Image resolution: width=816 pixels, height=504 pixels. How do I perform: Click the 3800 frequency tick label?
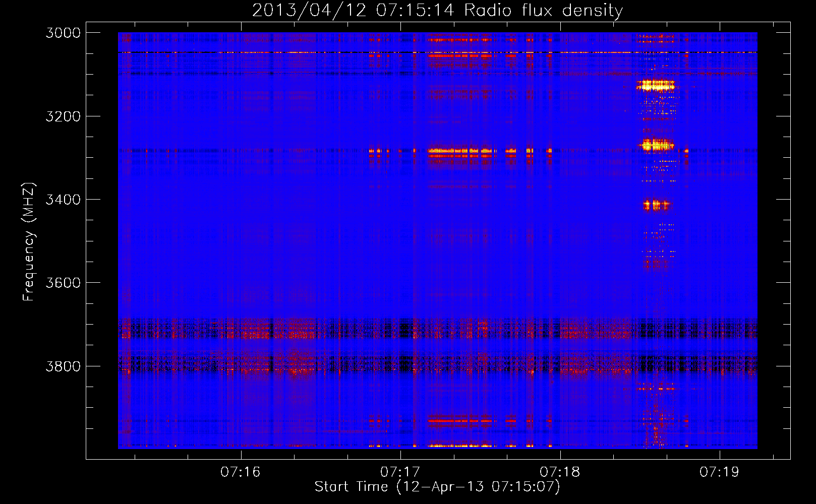click(x=63, y=366)
